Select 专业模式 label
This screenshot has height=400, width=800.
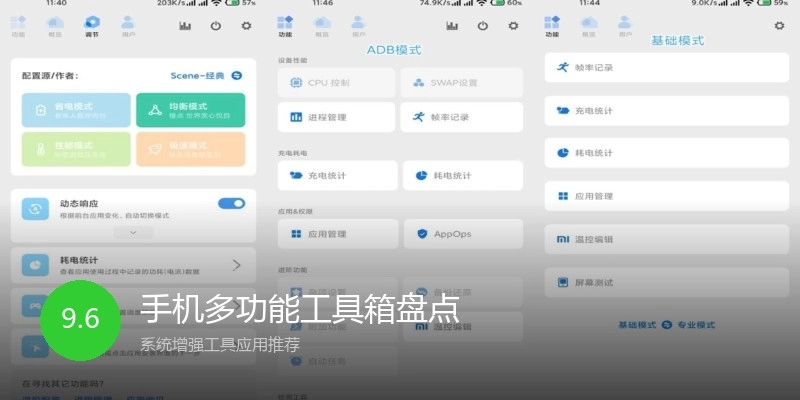coord(696,325)
